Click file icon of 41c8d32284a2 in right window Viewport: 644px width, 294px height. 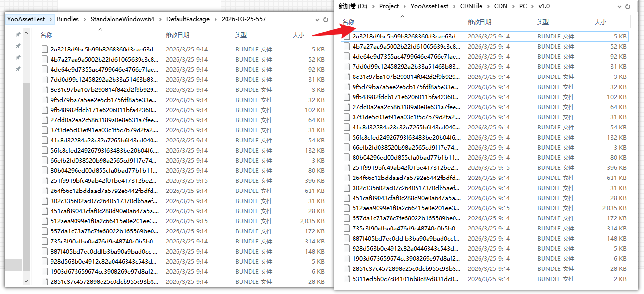coord(347,127)
